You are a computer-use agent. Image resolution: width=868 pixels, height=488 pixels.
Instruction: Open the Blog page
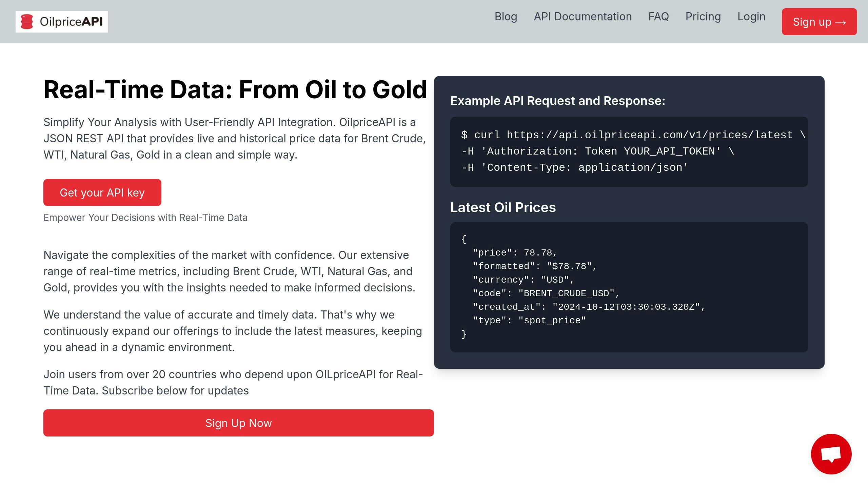click(506, 17)
